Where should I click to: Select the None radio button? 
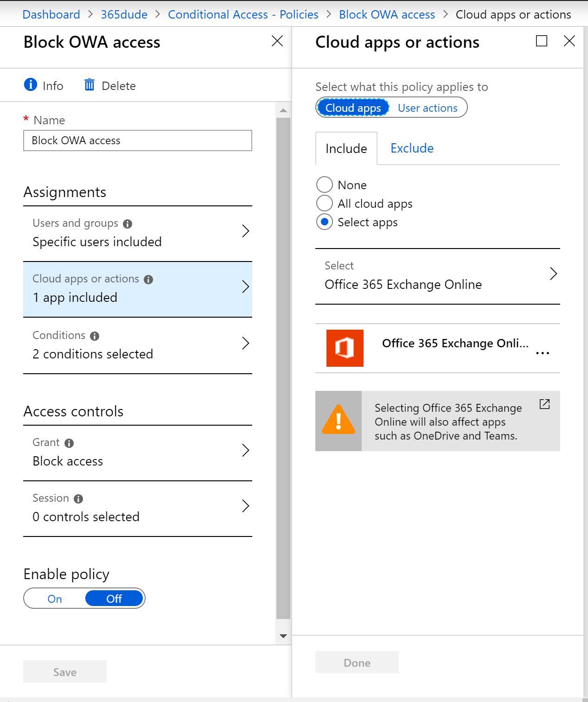tap(325, 185)
